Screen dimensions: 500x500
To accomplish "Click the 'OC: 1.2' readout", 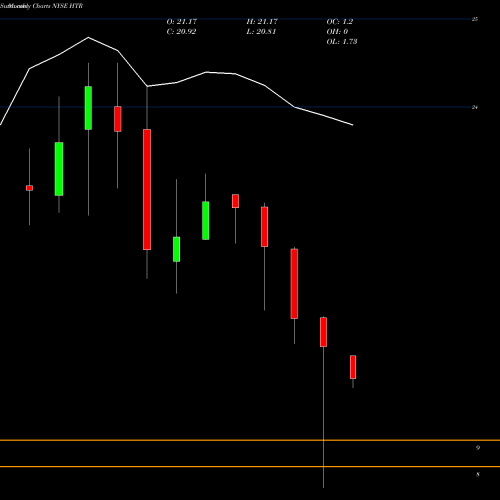I will [x=339, y=21].
